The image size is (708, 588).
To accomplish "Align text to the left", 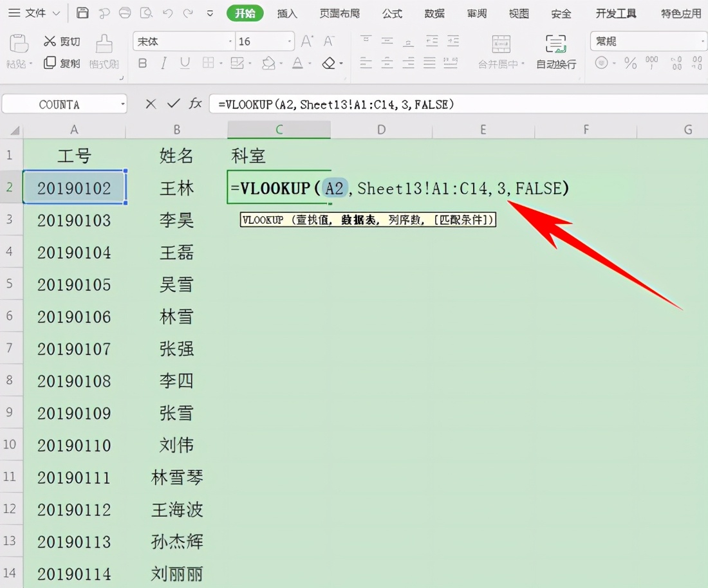I will [366, 63].
